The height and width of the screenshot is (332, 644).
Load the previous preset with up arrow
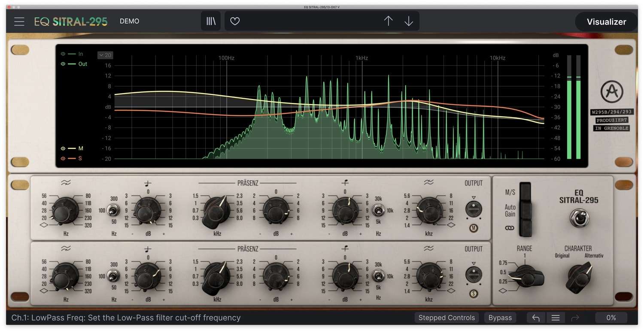[388, 21]
